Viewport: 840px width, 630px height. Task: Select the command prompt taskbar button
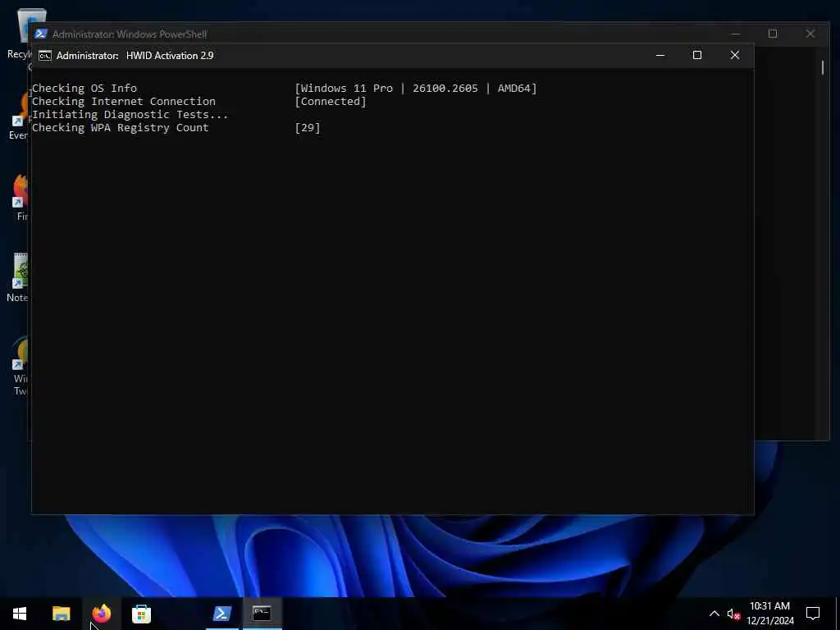262,614
